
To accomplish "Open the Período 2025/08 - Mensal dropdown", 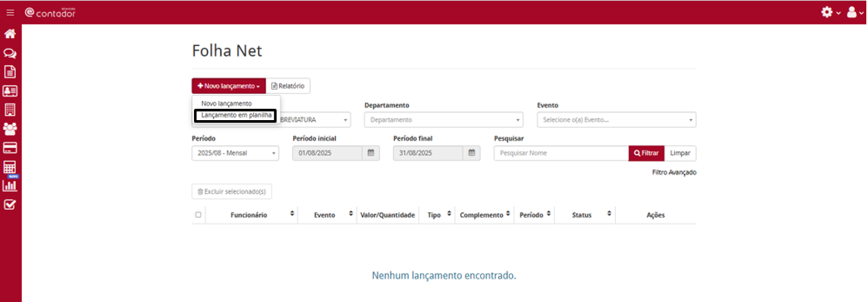I will tap(236, 153).
